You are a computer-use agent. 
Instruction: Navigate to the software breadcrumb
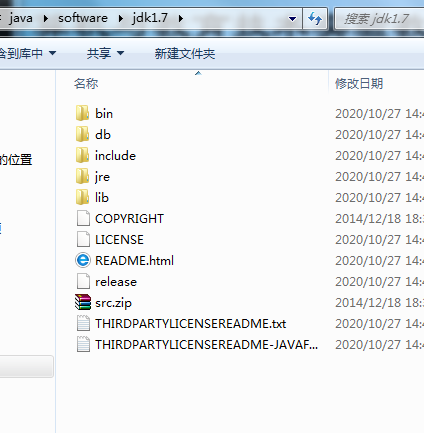(x=83, y=18)
